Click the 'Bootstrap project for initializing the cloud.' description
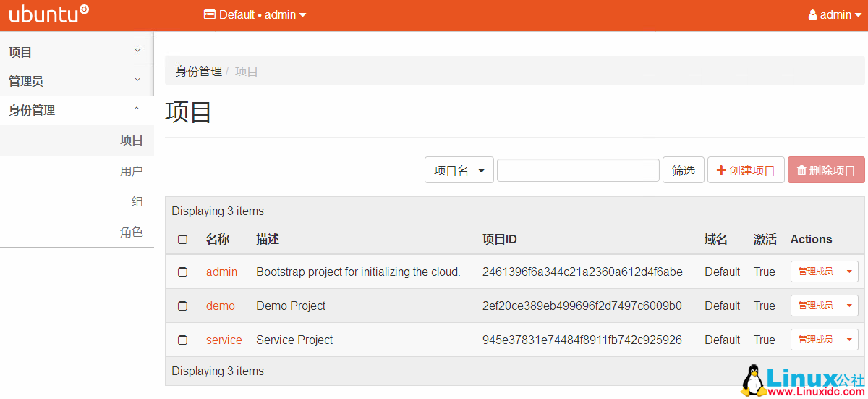868x399 pixels. tap(358, 272)
